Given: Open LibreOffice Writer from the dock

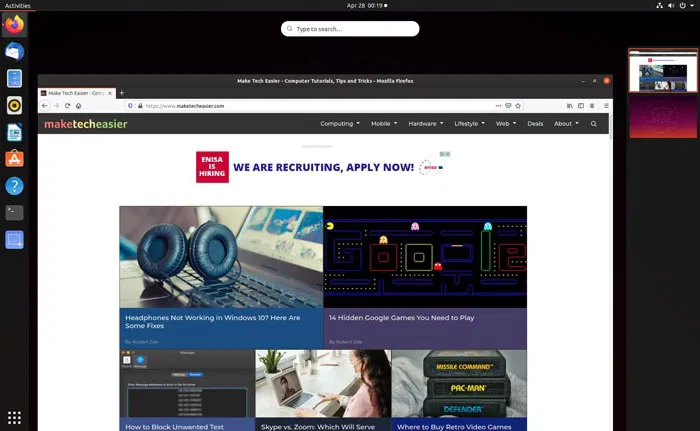Looking at the screenshot, I should pos(14,132).
